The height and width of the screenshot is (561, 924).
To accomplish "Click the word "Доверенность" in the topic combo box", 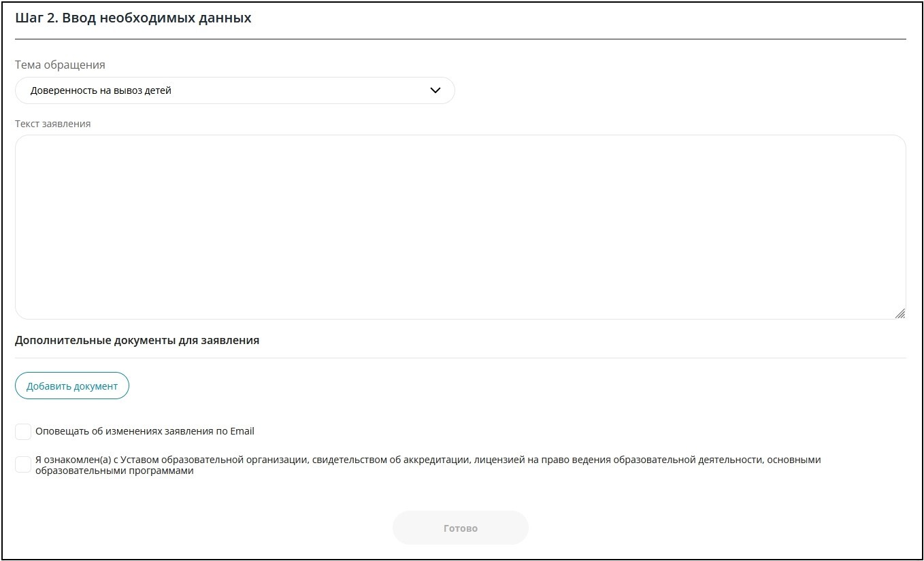I will [63, 90].
